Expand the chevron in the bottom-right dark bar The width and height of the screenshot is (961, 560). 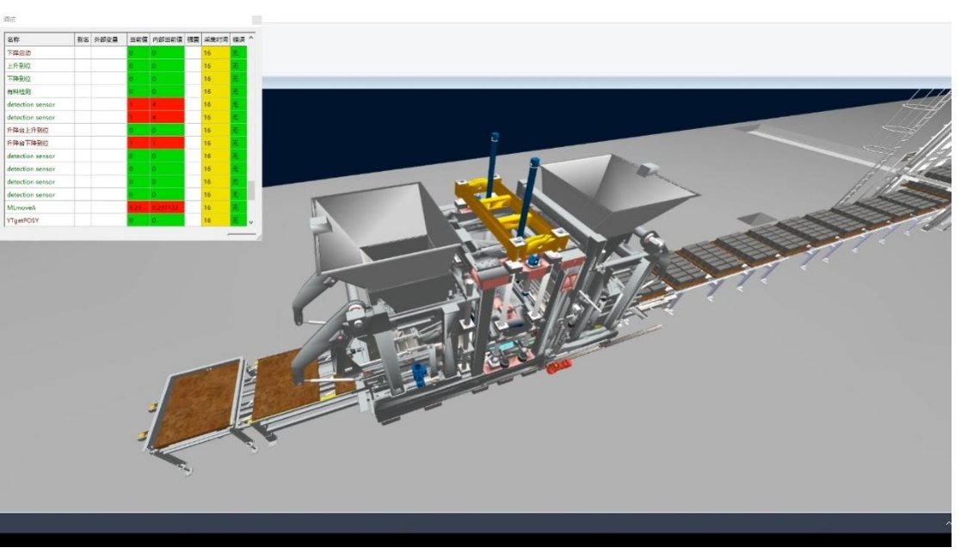click(949, 523)
